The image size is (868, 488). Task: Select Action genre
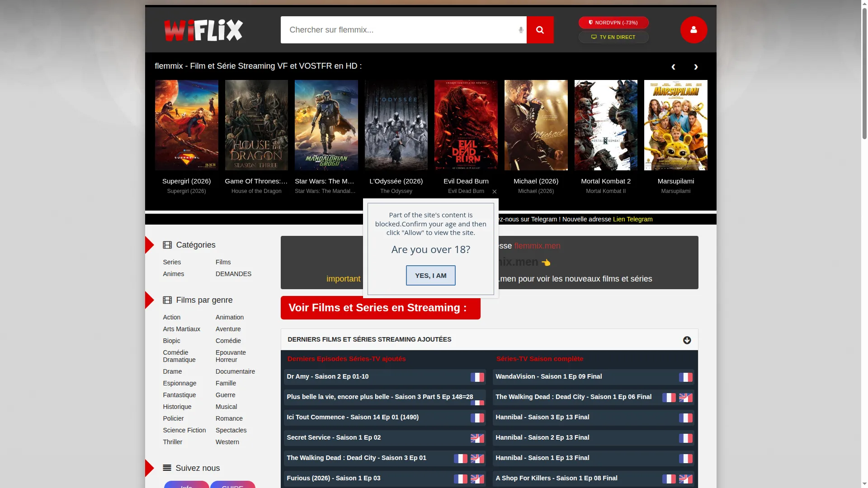(171, 317)
